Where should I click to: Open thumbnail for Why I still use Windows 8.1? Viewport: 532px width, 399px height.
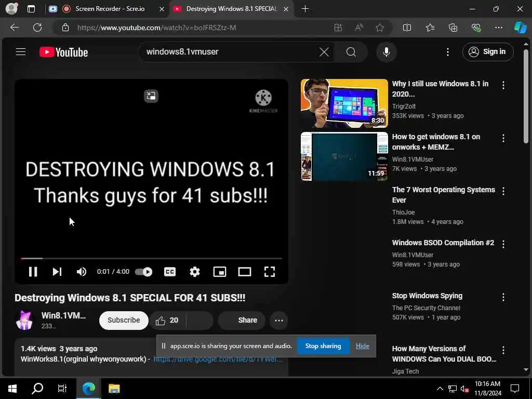(344, 103)
